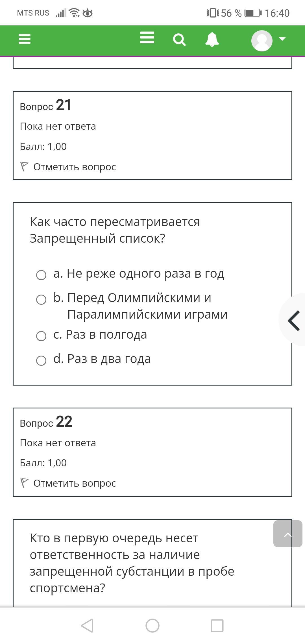Flag question 21 with Отметить вопрос
Viewport: 305px width, 644px height.
click(68, 167)
